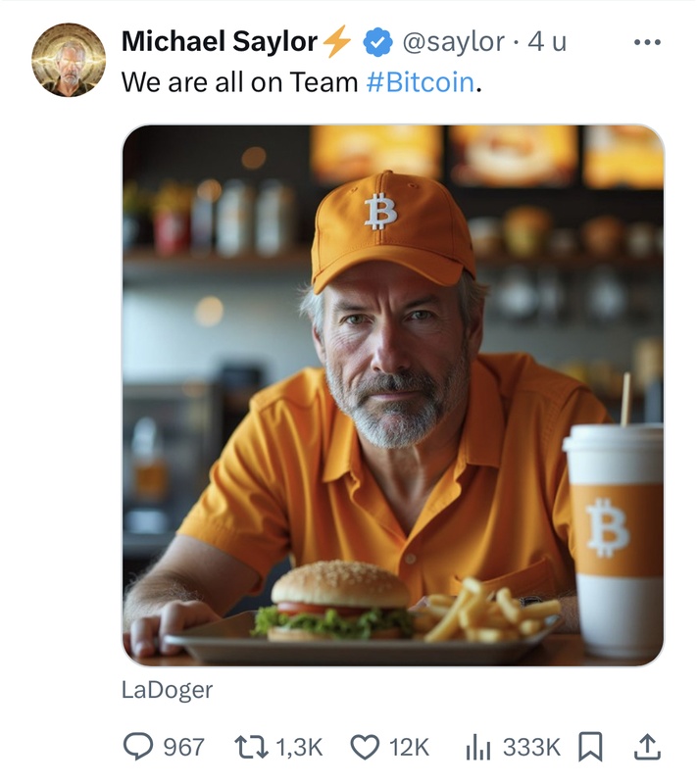697x784 pixels.
Task: Click the LaDoger image credit
Action: (x=167, y=690)
